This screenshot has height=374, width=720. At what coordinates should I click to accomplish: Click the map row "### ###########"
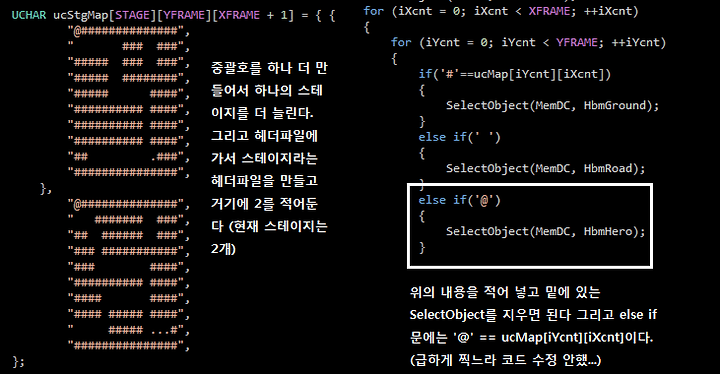click(x=129, y=251)
